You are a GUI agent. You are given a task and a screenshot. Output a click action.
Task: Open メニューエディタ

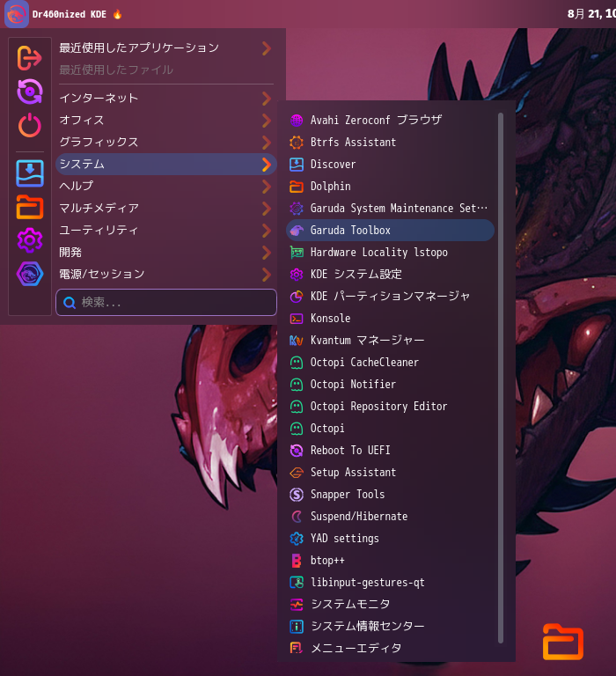coord(390,649)
